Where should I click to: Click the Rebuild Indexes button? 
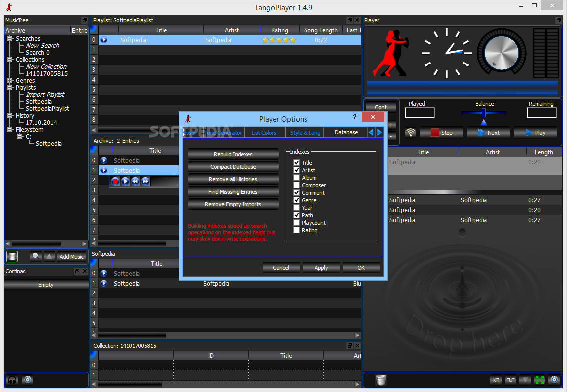point(233,154)
